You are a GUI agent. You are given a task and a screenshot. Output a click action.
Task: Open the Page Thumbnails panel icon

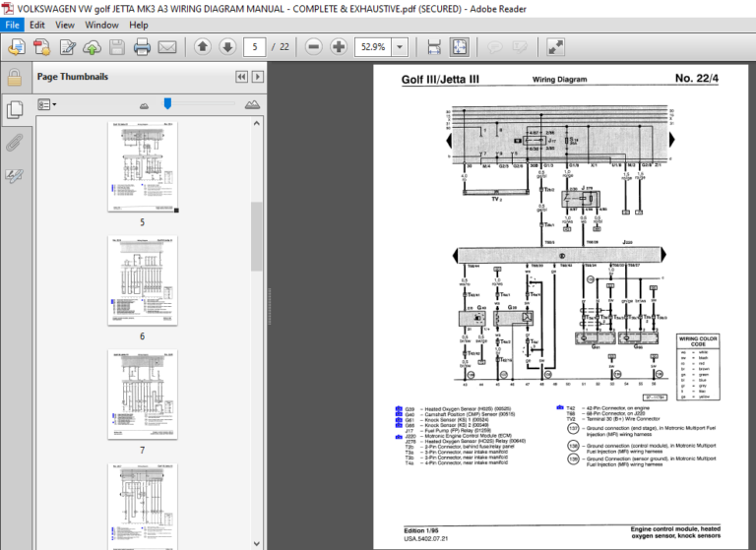click(15, 110)
